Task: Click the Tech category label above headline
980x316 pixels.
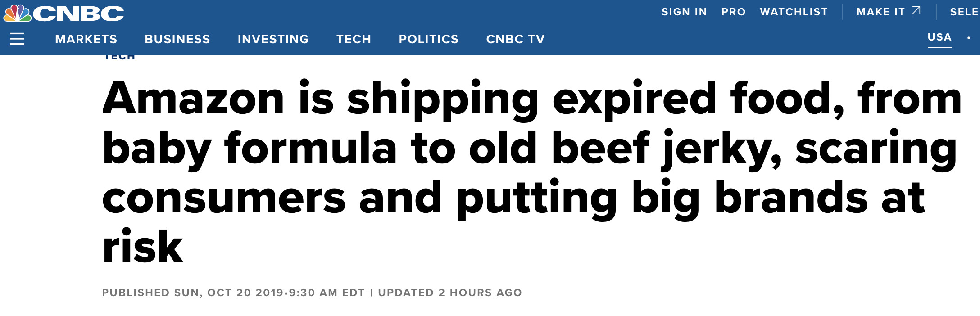Action: pyautogui.click(x=119, y=57)
